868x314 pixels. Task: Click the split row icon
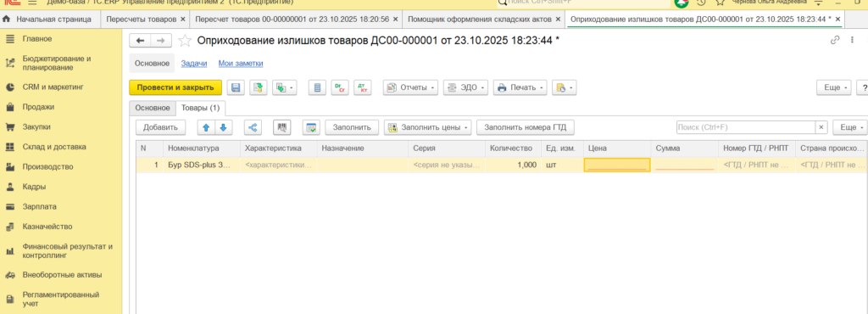pos(253,127)
